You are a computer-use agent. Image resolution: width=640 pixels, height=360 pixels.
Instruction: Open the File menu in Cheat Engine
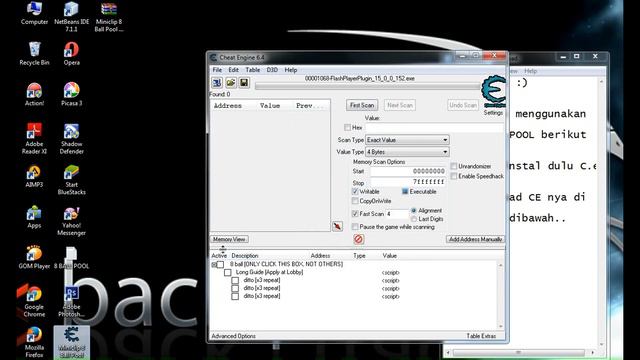coord(217,70)
